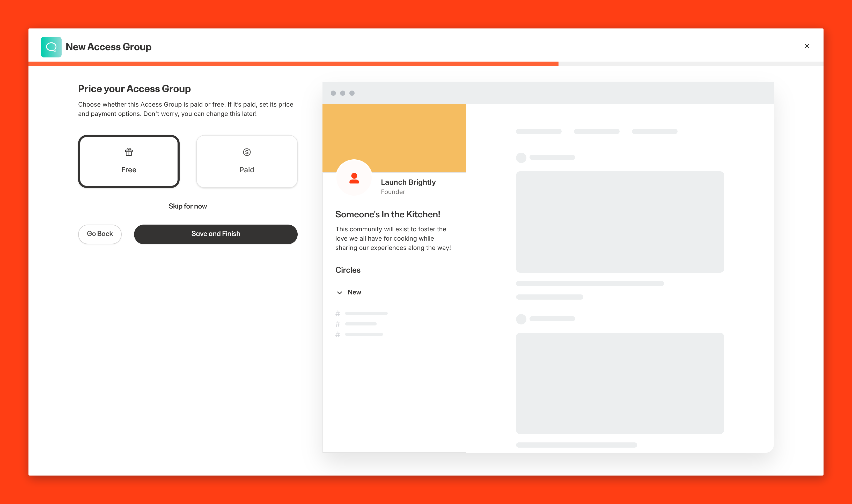Close the New Access Group dialog
The width and height of the screenshot is (852, 504).
pyautogui.click(x=807, y=46)
